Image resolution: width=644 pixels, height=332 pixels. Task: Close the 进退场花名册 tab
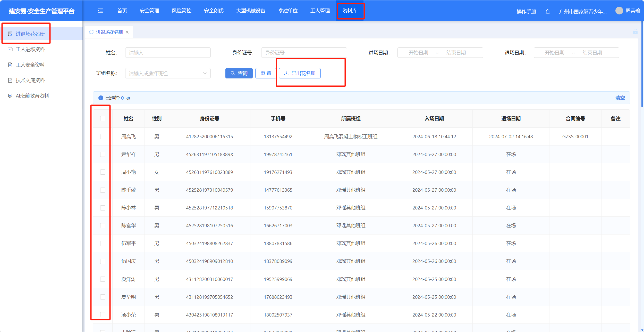tap(127, 32)
